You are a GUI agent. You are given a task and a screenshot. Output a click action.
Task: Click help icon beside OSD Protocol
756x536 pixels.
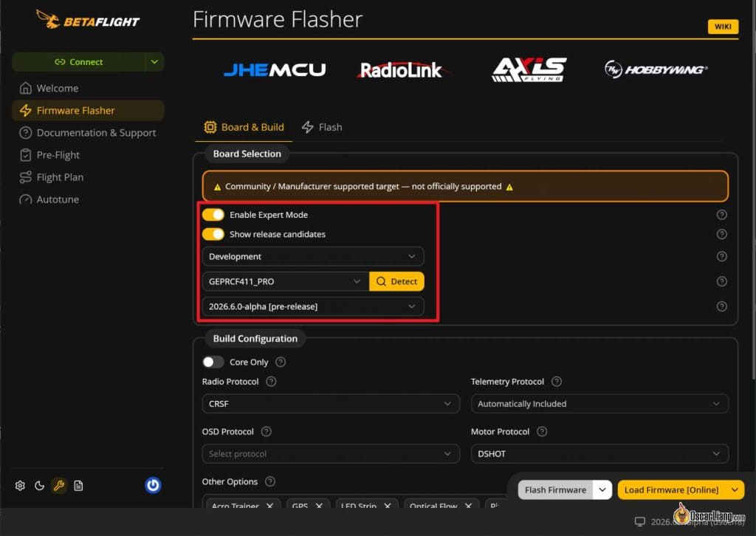click(x=266, y=432)
